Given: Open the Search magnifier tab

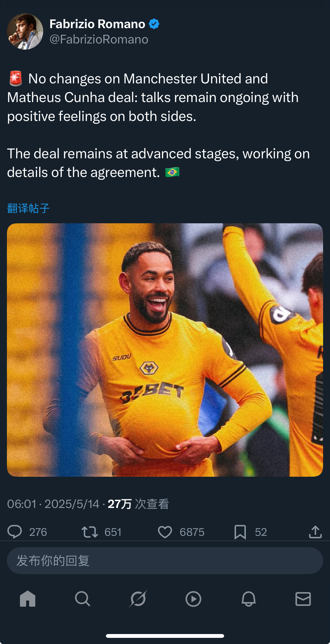Looking at the screenshot, I should click(x=82, y=599).
